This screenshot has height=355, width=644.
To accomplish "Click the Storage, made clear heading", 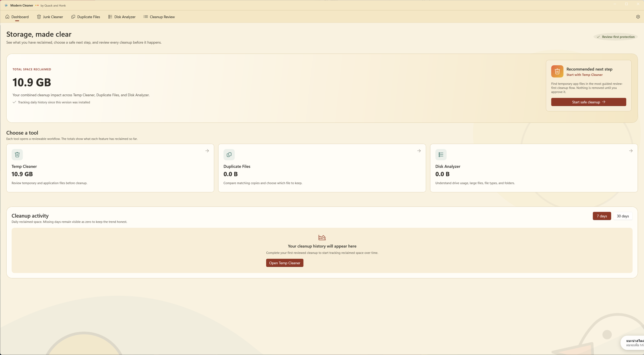I will [x=39, y=34].
